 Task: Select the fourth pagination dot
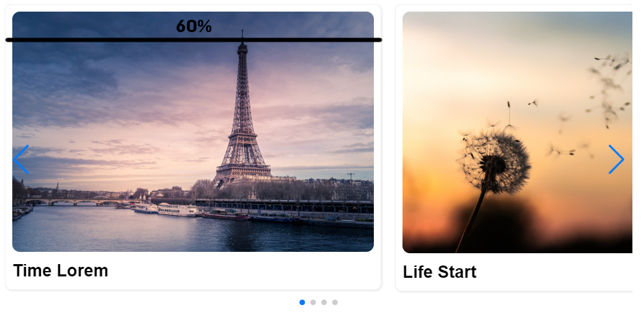click(x=335, y=302)
